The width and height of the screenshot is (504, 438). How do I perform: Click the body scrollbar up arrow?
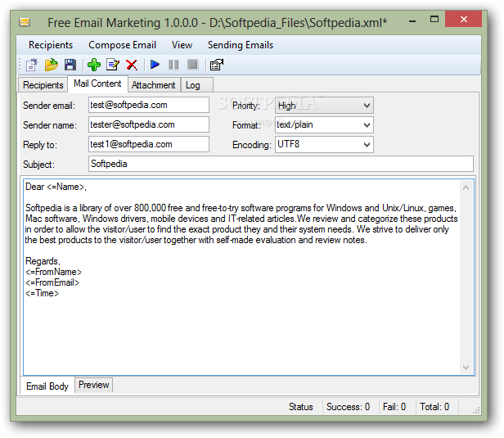tap(466, 187)
